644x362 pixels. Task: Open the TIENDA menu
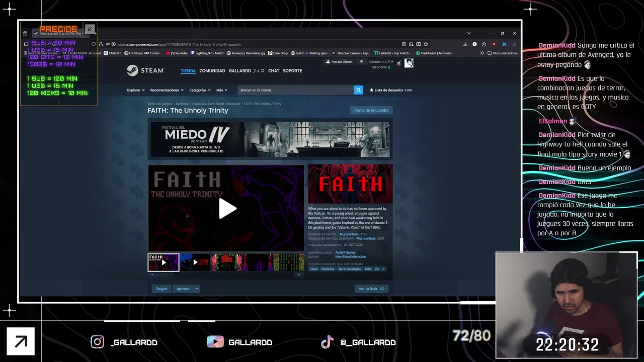(188, 71)
